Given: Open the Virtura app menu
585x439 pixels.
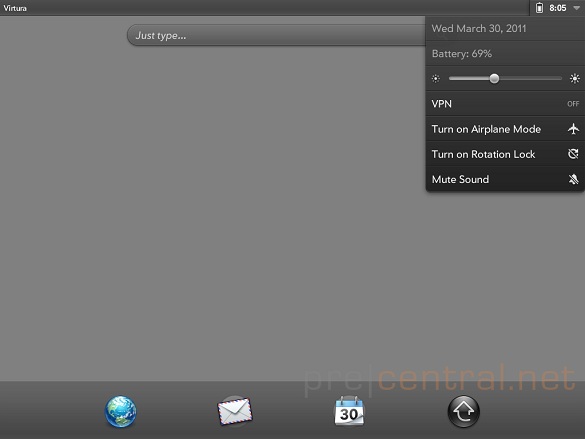Looking at the screenshot, I should tap(15, 8).
